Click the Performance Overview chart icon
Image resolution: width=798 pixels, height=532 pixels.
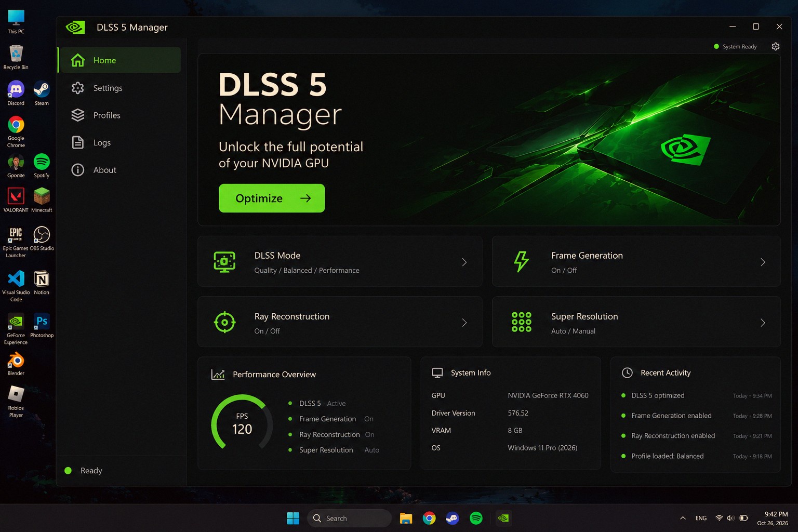click(218, 375)
